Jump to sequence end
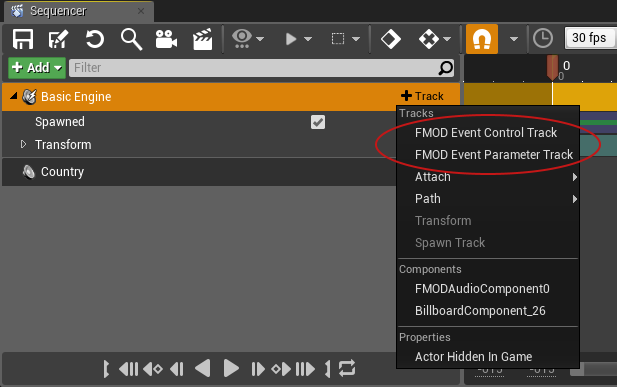 (305, 369)
